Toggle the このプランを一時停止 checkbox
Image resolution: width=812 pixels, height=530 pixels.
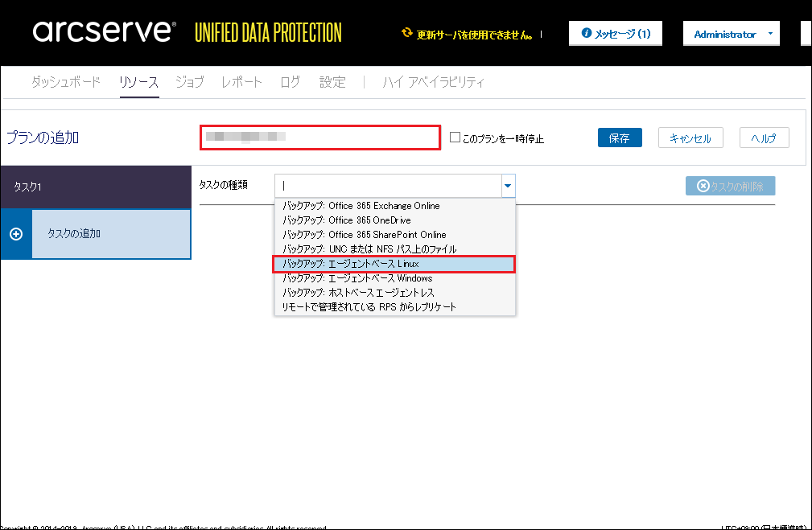(x=455, y=138)
